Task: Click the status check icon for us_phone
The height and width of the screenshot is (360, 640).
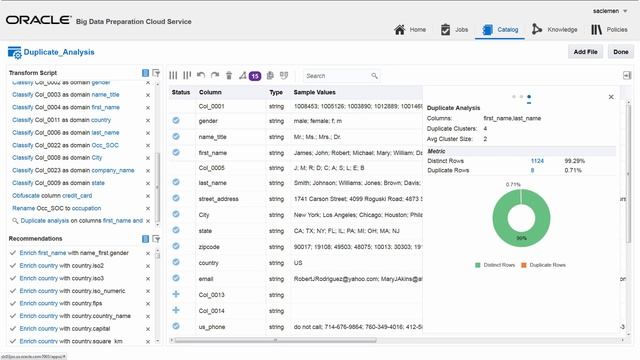Action: coord(176,326)
